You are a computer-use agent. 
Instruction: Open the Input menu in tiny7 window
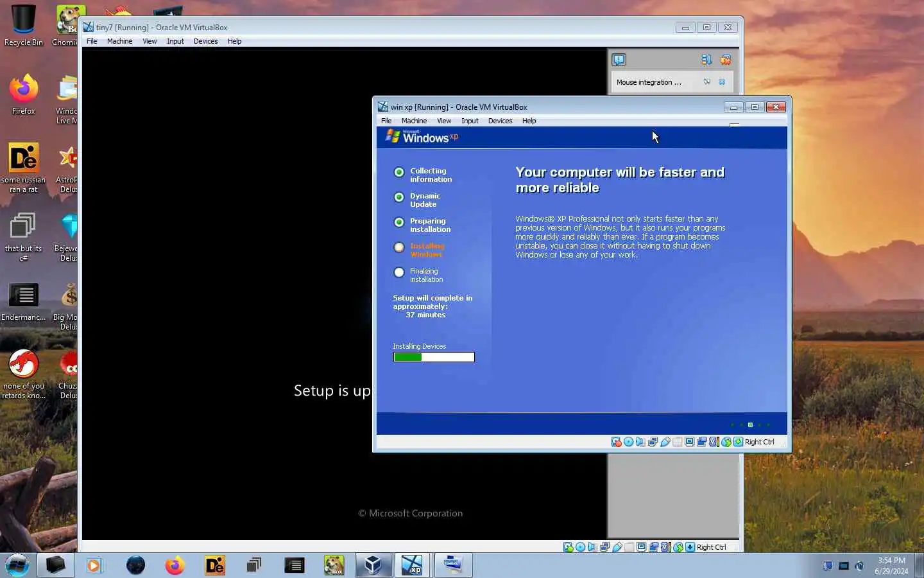[x=175, y=41]
